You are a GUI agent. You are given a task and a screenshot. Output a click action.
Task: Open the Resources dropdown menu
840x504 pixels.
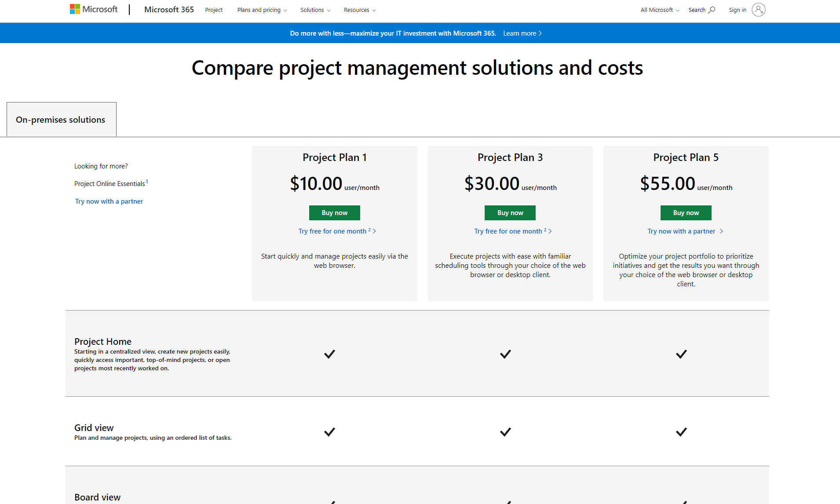tap(360, 10)
